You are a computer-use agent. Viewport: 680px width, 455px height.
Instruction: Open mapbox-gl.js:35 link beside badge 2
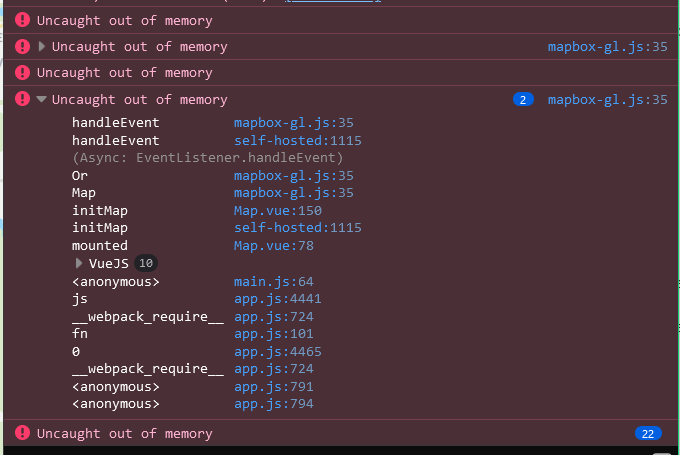(608, 100)
